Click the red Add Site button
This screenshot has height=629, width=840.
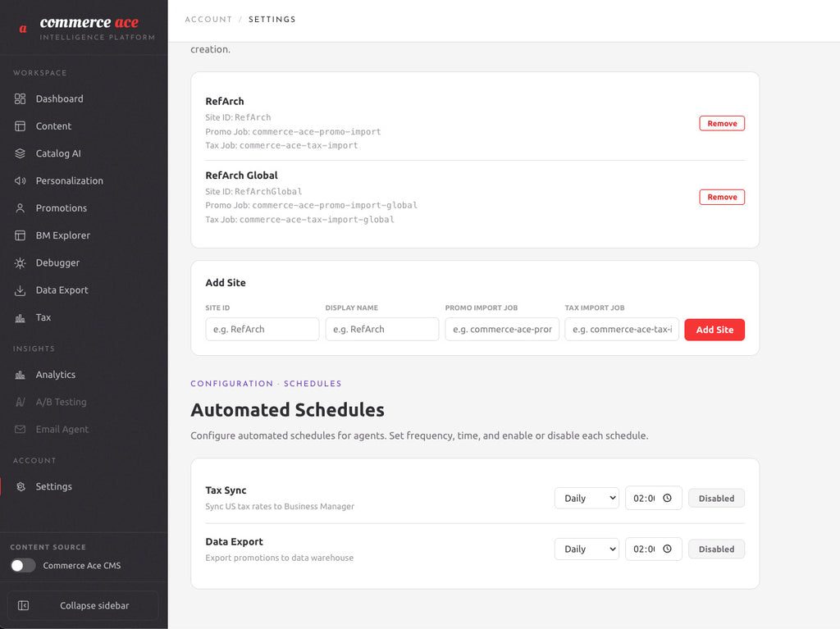click(714, 330)
